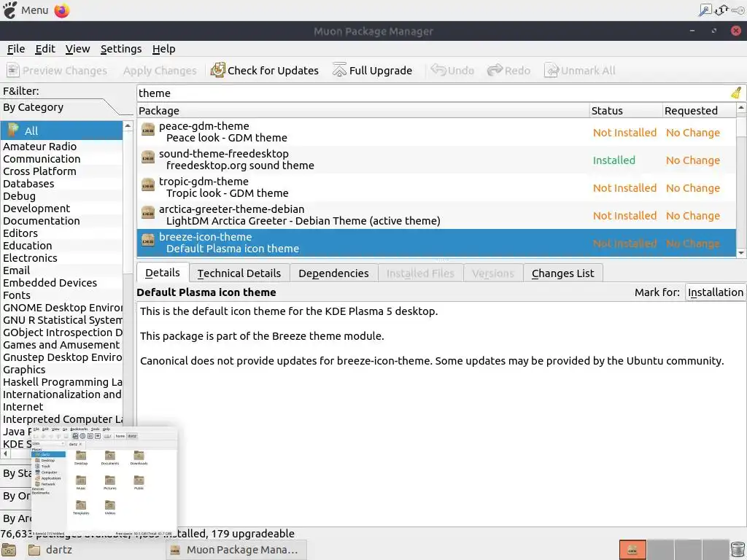Click the Apply Changes toolbar button
This screenshot has height=560, width=747.
(159, 71)
